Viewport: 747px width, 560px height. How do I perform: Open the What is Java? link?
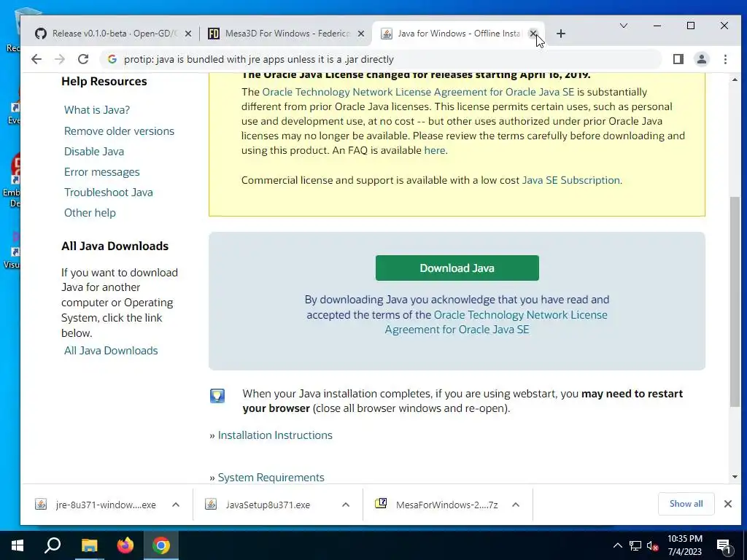coord(97,110)
